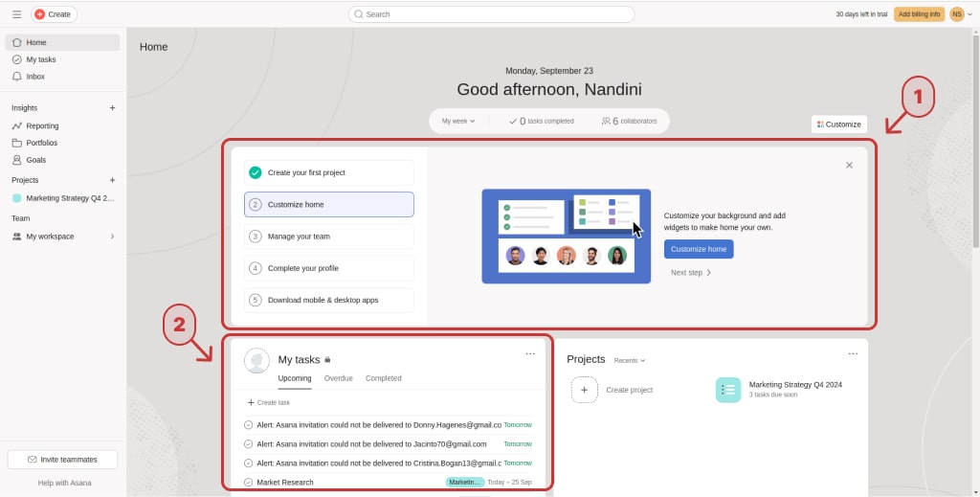Open the My week dropdown
The height and width of the screenshot is (497, 980).
(x=458, y=122)
